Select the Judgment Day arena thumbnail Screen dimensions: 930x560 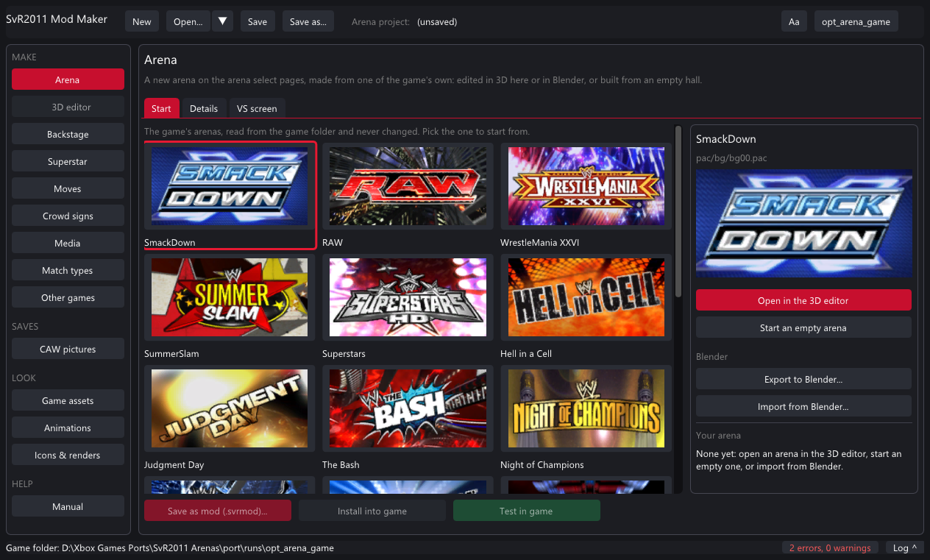point(230,408)
